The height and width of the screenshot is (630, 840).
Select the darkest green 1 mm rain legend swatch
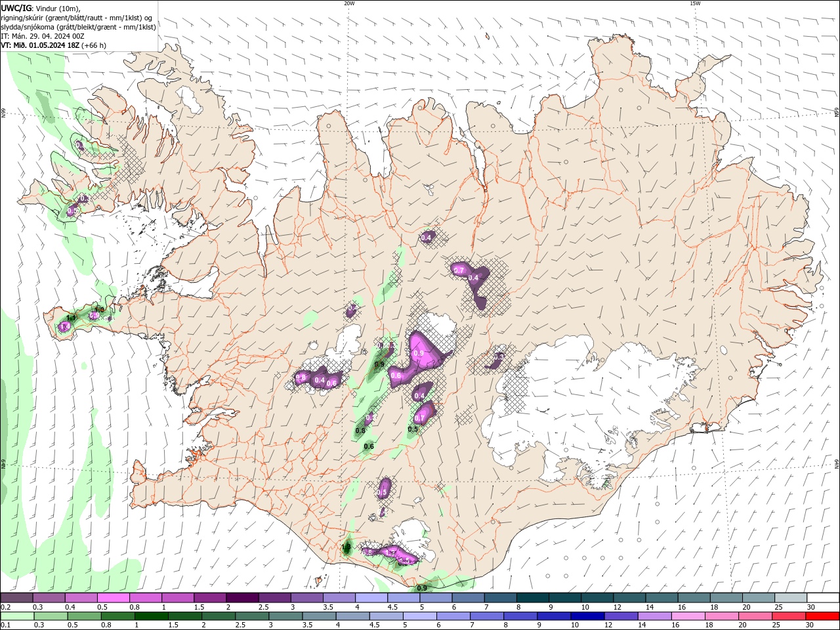pyautogui.click(x=151, y=616)
